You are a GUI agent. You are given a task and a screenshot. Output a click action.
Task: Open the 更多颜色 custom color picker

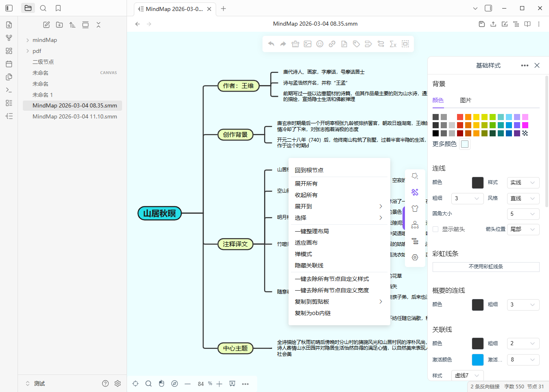click(x=465, y=144)
